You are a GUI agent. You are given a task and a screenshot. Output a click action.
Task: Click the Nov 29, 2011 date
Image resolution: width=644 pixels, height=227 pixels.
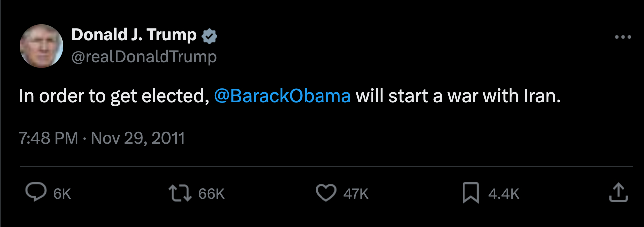click(x=138, y=138)
